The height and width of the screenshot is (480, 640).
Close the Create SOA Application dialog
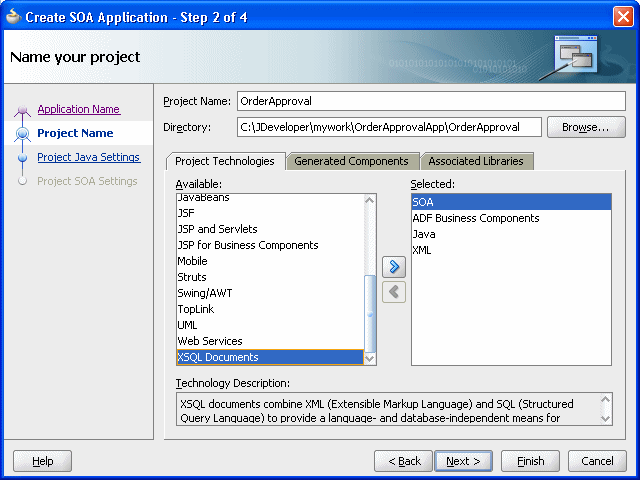pyautogui.click(x=623, y=17)
